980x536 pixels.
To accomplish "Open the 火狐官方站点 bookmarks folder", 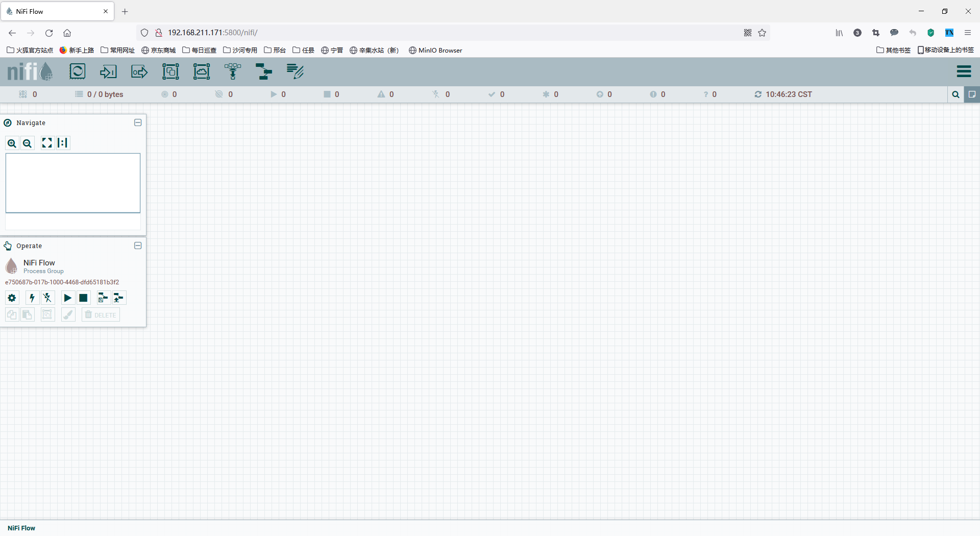I will coord(30,50).
